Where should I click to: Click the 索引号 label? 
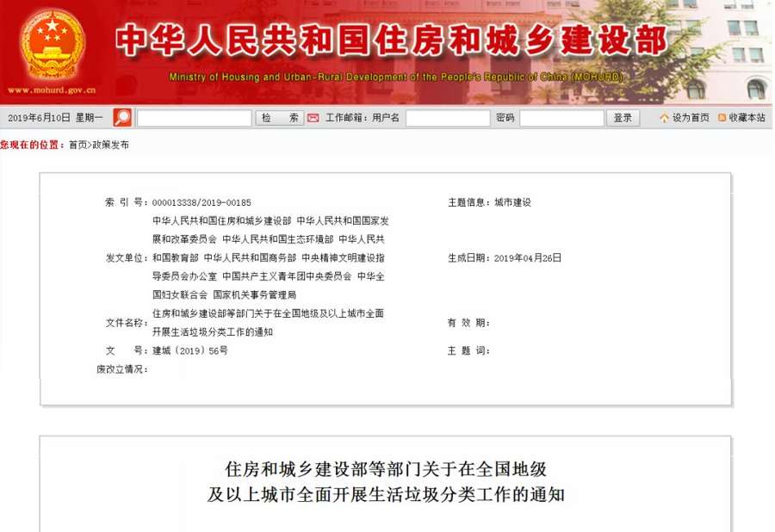coord(127,202)
